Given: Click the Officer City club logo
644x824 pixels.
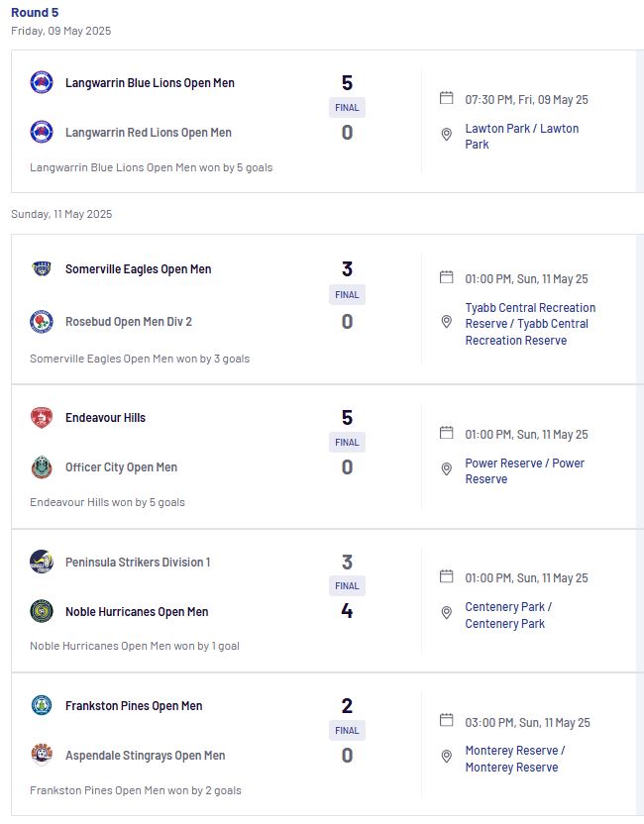Looking at the screenshot, I should coord(42,467).
